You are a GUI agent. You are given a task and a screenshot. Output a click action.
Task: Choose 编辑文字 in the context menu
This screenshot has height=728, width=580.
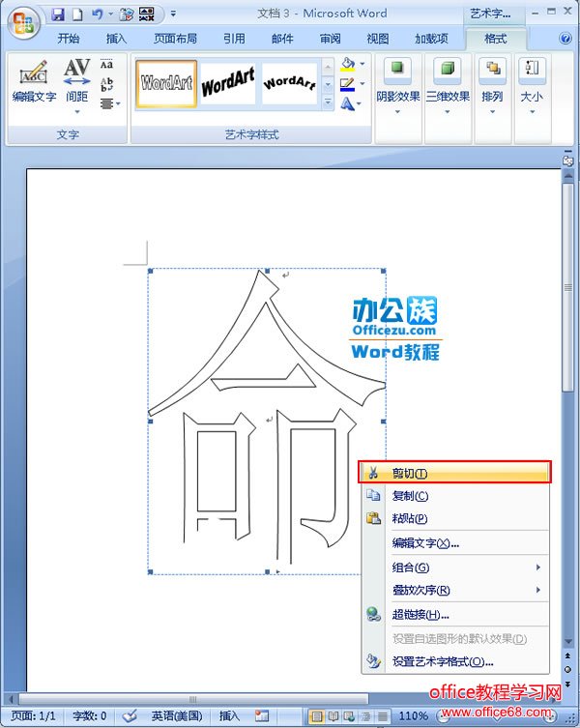coord(455,542)
